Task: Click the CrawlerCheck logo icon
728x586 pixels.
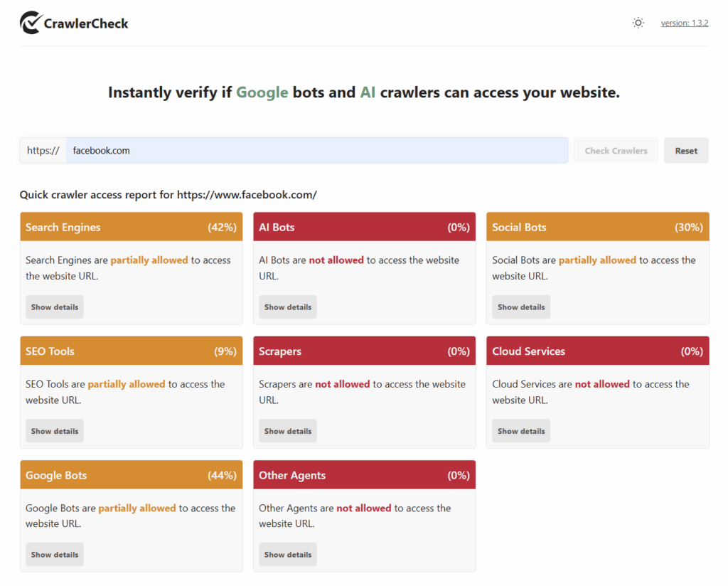Action: tap(31, 23)
